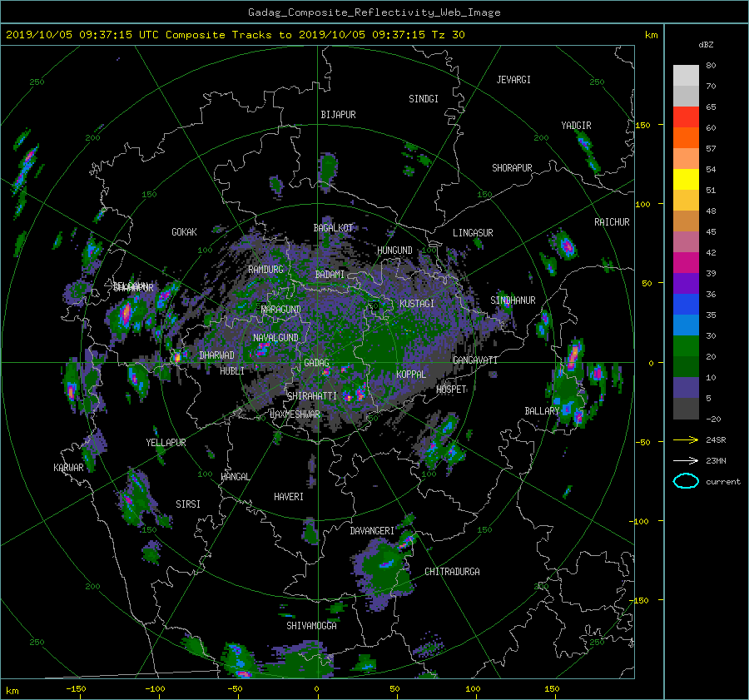Click the SINDGI city label
Viewport: 749px width, 700px height.
[424, 99]
